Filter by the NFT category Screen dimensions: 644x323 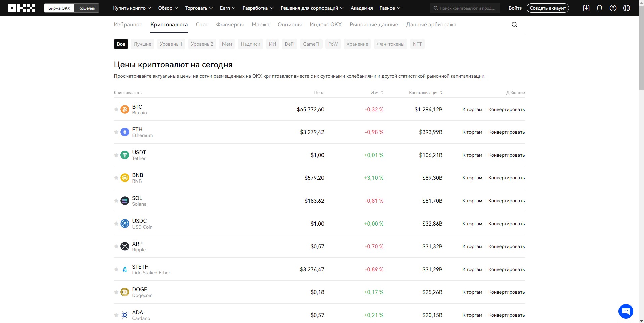417,44
